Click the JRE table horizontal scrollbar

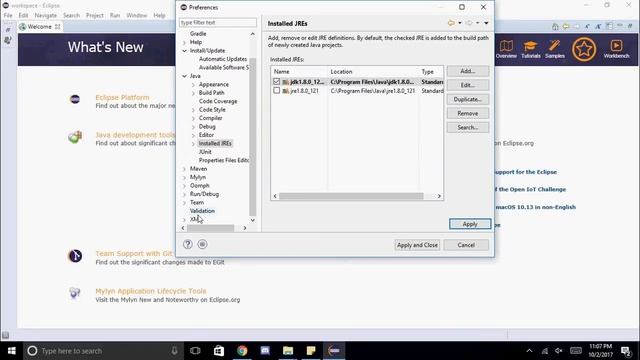[x=351, y=196]
